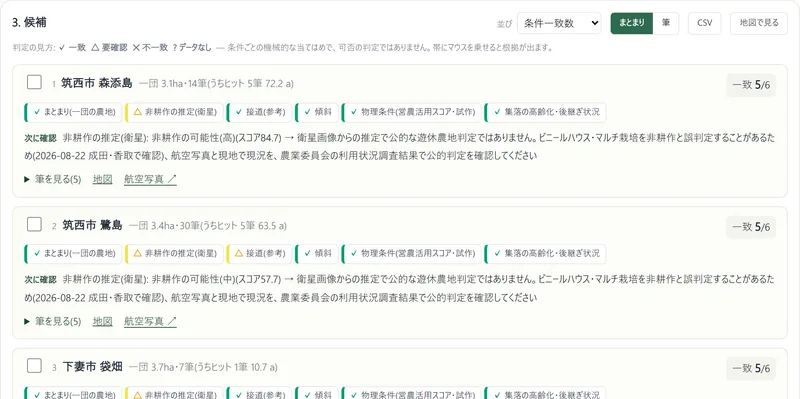
Task: Click 集落の高齢化・後継ぎ状況 chip in 鷺島 card
Action: click(545, 254)
